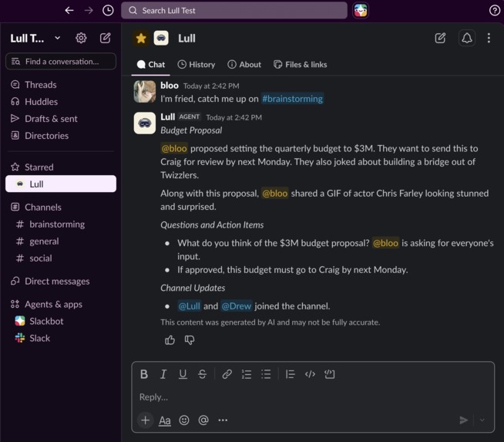Image resolution: width=504 pixels, height=442 pixels.
Task: Open attachments plus button
Action: 146,420
